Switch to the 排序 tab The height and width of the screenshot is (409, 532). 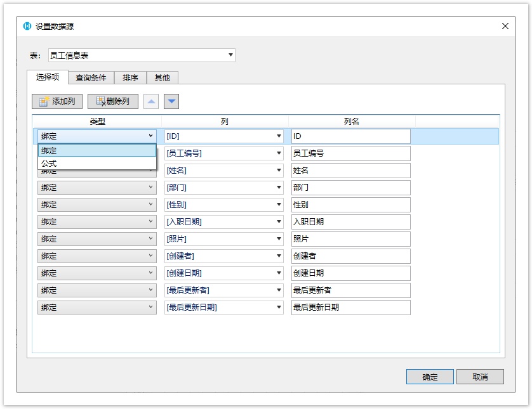pyautogui.click(x=130, y=77)
